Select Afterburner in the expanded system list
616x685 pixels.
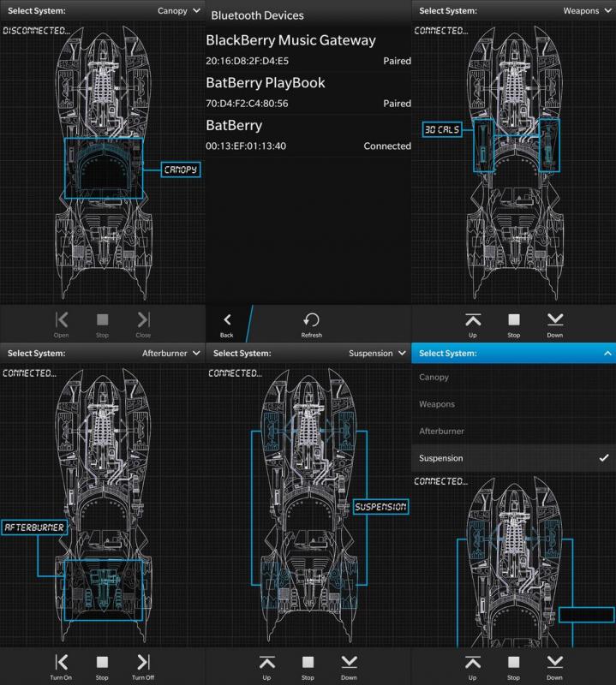[513, 432]
